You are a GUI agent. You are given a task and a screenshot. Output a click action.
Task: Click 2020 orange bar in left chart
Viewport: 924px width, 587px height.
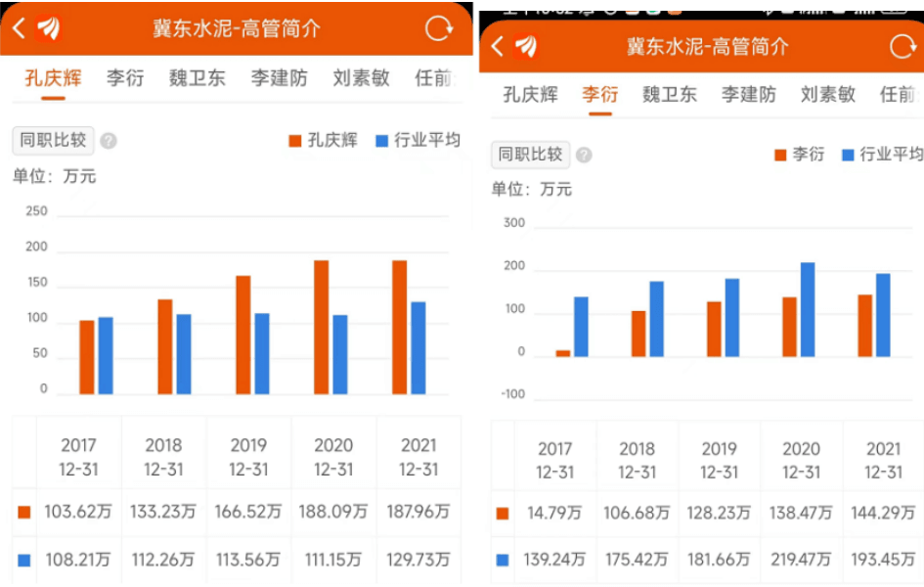pos(321,327)
